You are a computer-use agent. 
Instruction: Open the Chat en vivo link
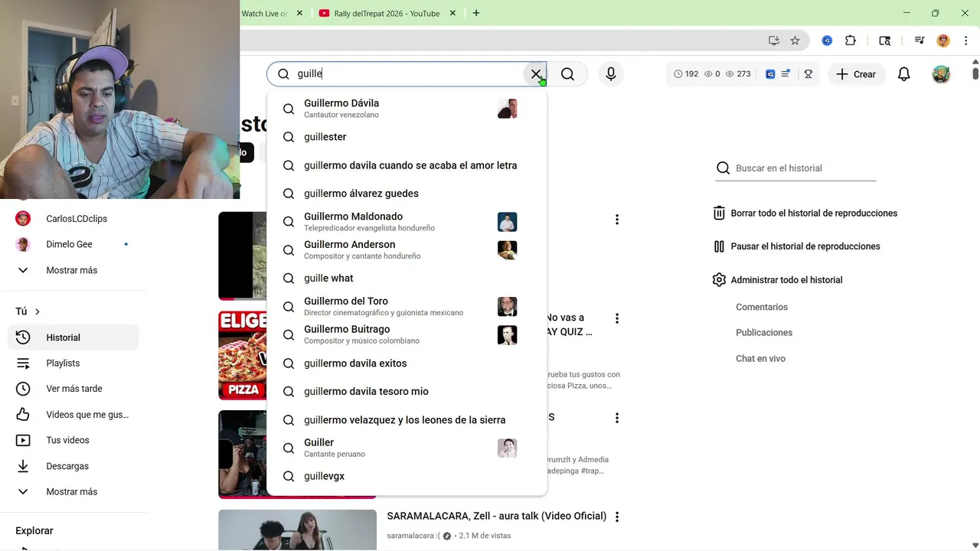(x=760, y=359)
